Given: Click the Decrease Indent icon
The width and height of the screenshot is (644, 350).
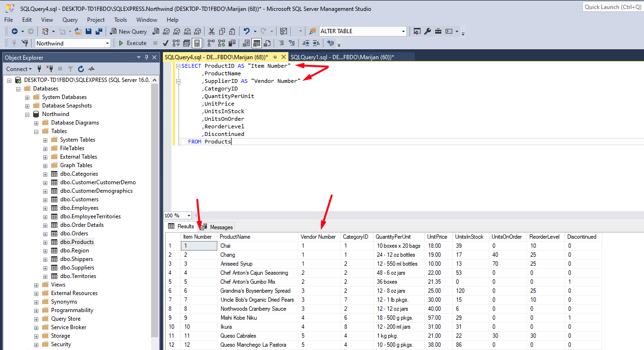Looking at the screenshot, I should click(306, 43).
